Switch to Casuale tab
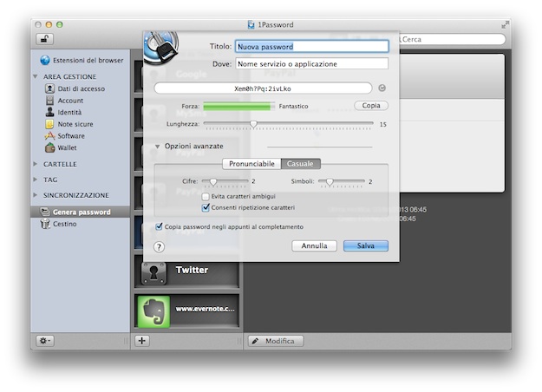 click(301, 164)
